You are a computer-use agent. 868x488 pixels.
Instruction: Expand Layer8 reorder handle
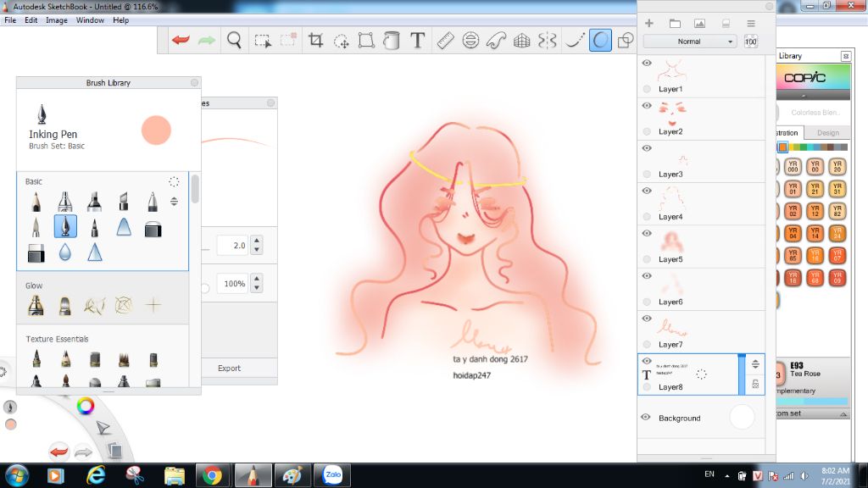(755, 364)
